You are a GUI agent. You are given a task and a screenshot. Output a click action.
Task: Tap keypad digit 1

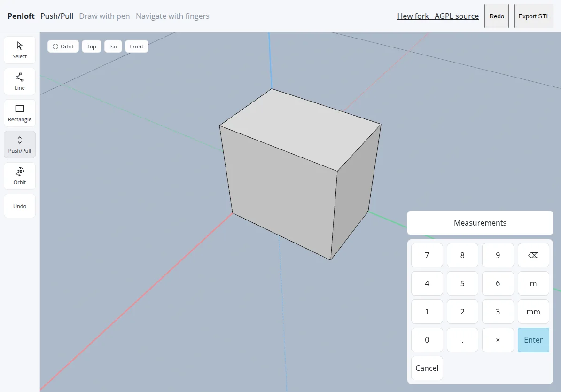(x=427, y=312)
